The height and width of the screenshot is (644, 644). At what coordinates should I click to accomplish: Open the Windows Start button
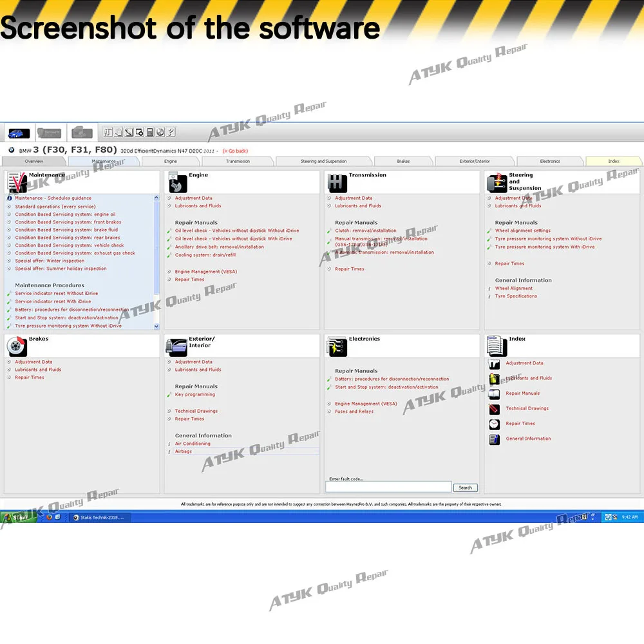pos(19,517)
